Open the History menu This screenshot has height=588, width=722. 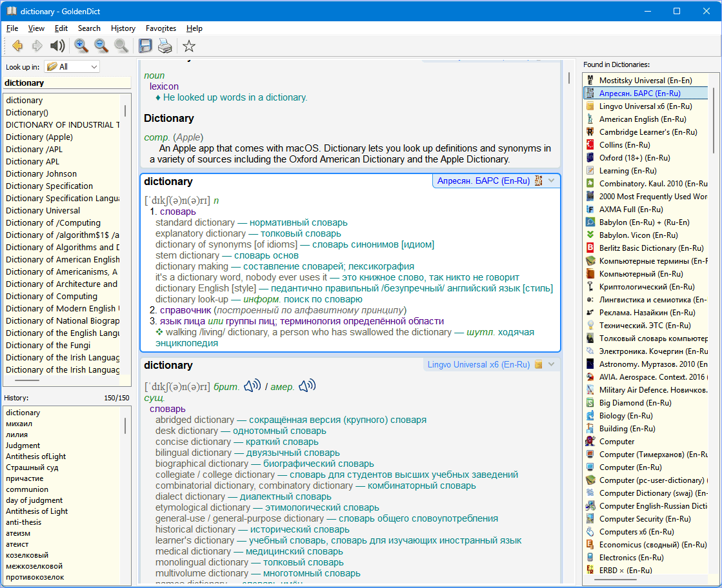coord(123,28)
